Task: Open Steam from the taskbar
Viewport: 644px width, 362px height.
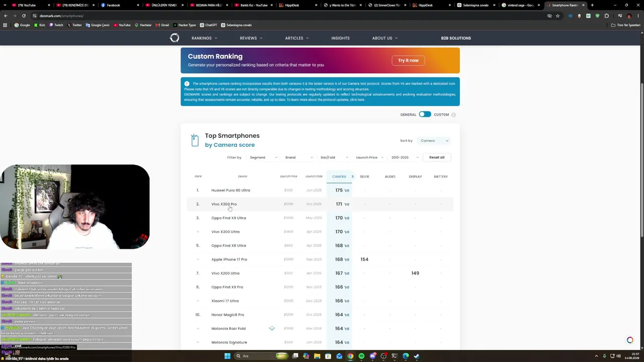Action: pyautogui.click(x=417, y=356)
